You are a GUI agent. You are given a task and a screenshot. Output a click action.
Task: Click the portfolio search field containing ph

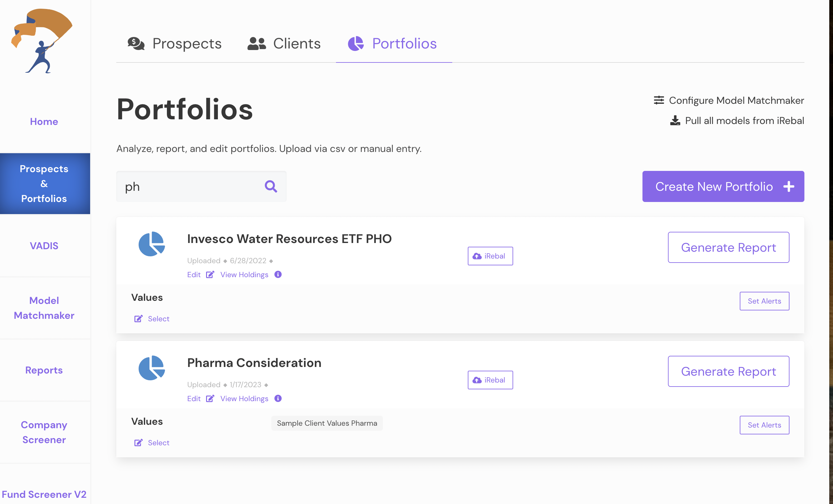pyautogui.click(x=201, y=186)
